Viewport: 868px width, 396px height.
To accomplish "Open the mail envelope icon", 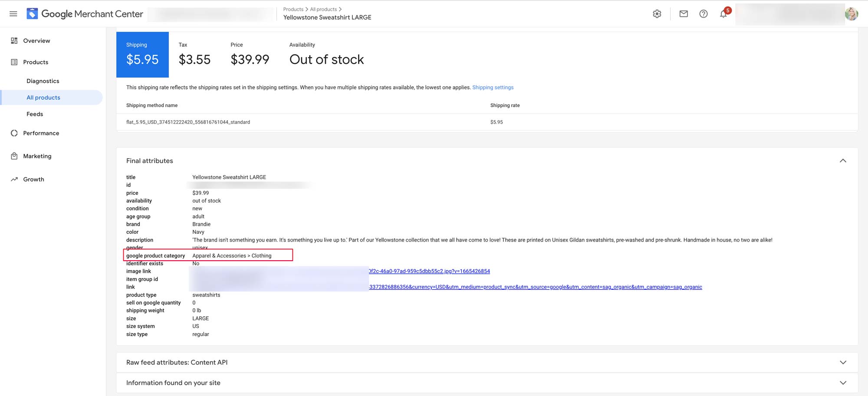I will point(684,14).
